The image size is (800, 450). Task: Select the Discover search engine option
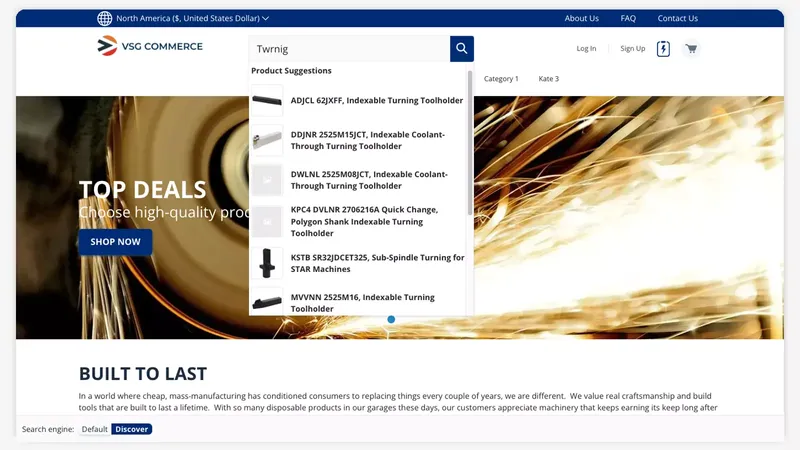click(131, 429)
